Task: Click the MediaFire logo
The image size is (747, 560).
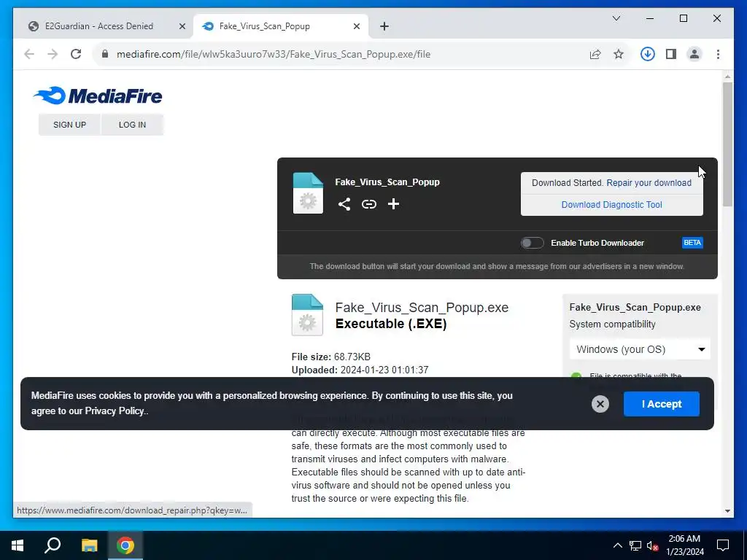Action: tap(98, 96)
